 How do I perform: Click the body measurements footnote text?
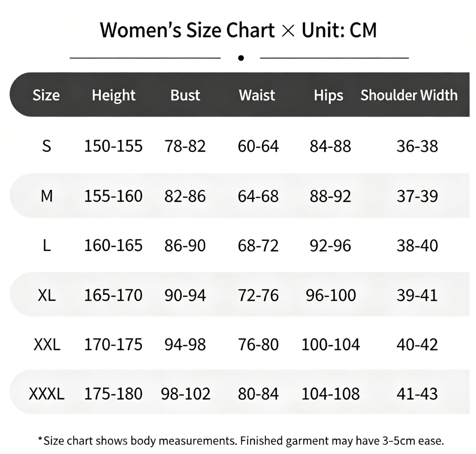(241, 440)
